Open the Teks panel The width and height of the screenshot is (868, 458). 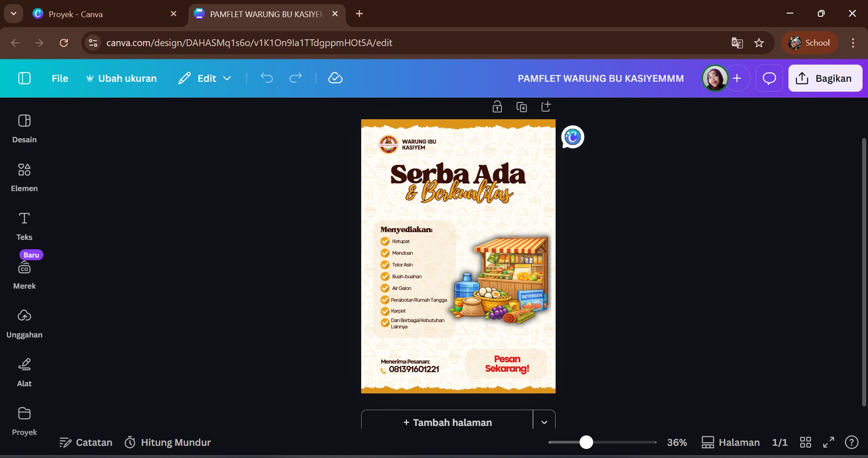24,225
